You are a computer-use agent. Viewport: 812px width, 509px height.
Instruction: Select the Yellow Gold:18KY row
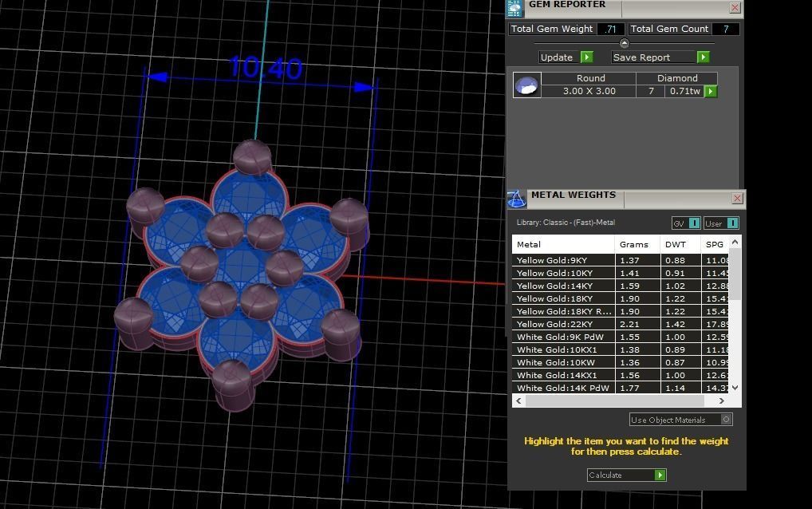click(x=621, y=298)
